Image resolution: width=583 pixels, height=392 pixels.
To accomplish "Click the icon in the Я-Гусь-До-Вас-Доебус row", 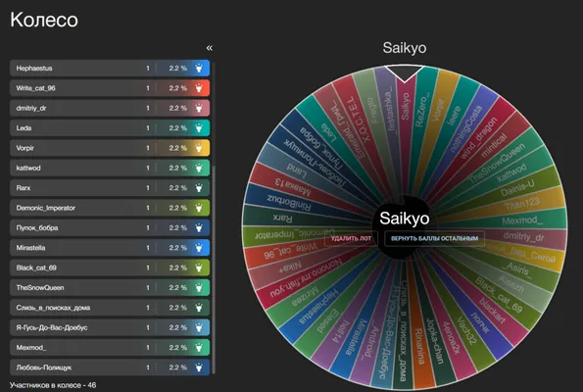I will tap(199, 327).
